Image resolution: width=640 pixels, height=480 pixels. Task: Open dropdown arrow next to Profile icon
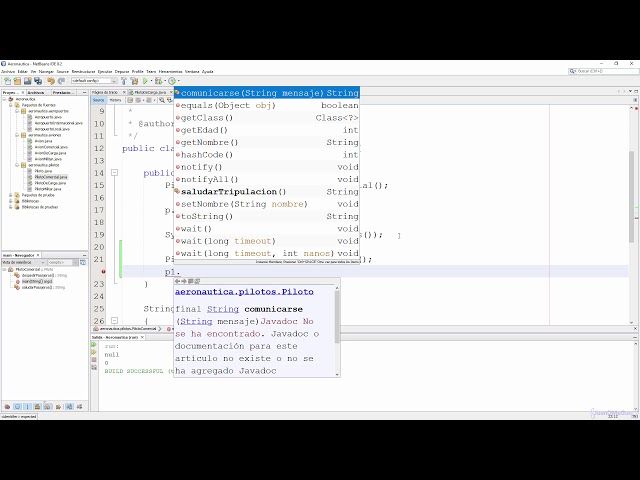point(178,81)
